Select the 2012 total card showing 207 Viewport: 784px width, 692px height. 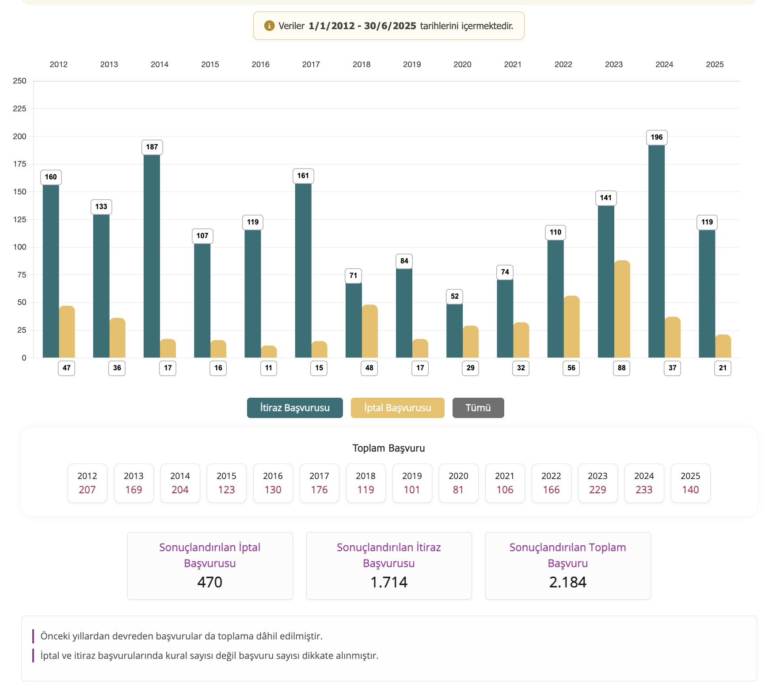pos(87,483)
